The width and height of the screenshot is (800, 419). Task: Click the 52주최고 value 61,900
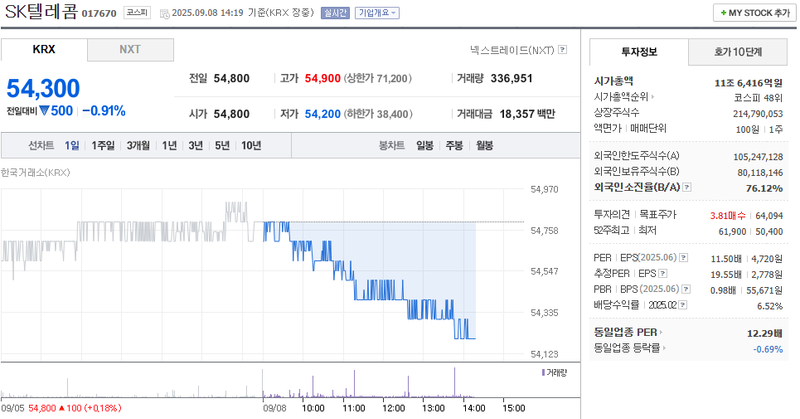(732, 232)
